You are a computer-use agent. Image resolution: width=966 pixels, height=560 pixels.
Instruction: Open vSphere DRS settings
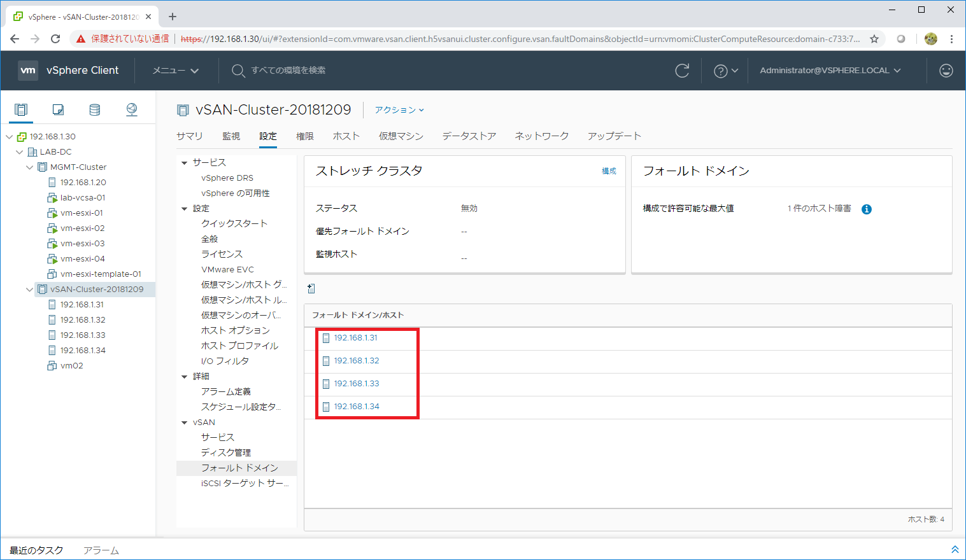227,178
